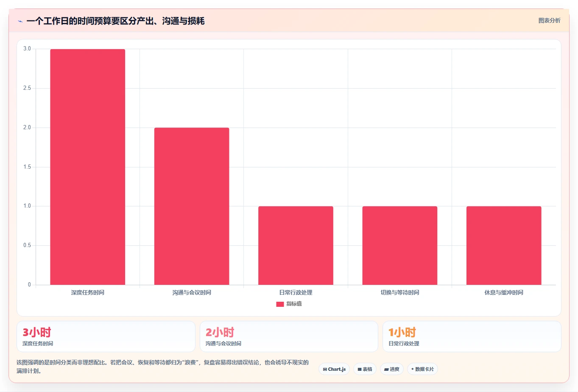Click x-axis label 沟通与会议时间

click(192, 292)
